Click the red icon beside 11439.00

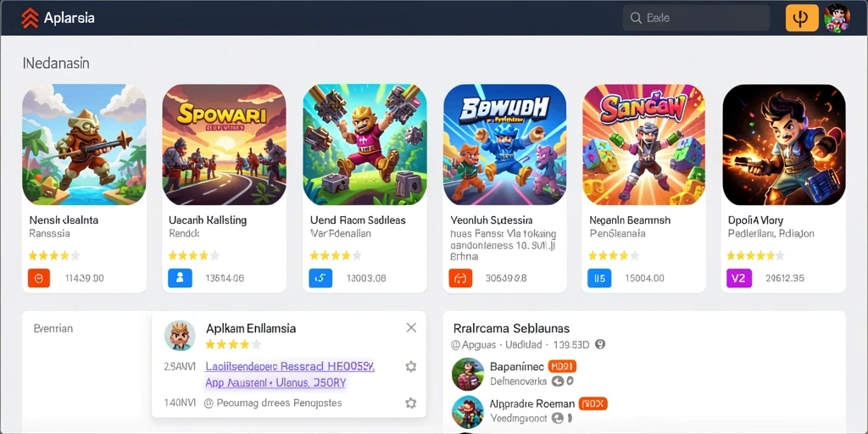39,278
